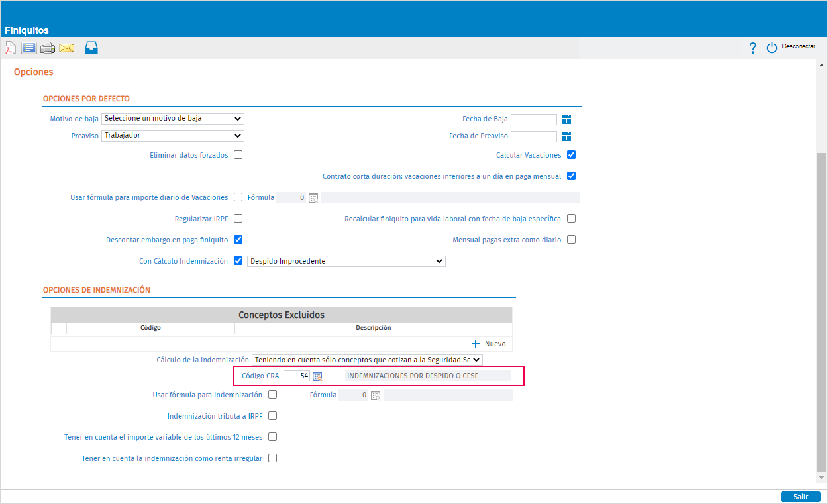Click the vertical scrollbar thumb
Viewport: 828px width, 504px height.
tap(822, 311)
